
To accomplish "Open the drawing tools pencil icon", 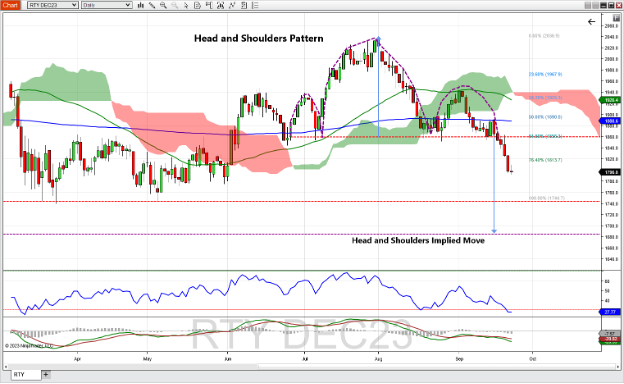I will (152, 5).
